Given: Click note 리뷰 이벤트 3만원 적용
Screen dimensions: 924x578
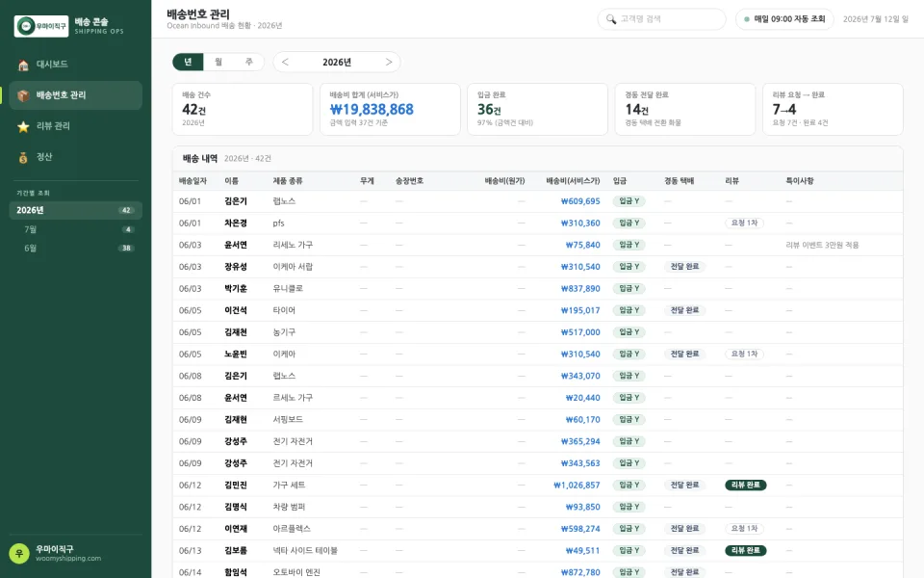Looking at the screenshot, I should [x=822, y=245].
